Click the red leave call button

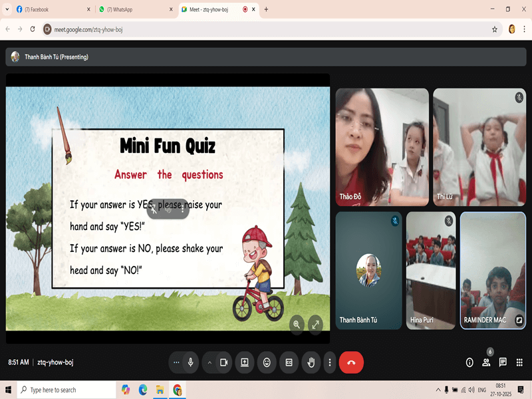click(351, 362)
